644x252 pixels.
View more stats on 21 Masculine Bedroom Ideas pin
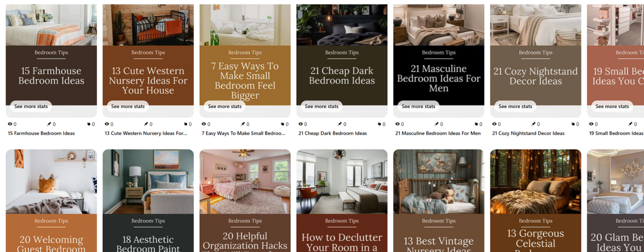(x=419, y=106)
